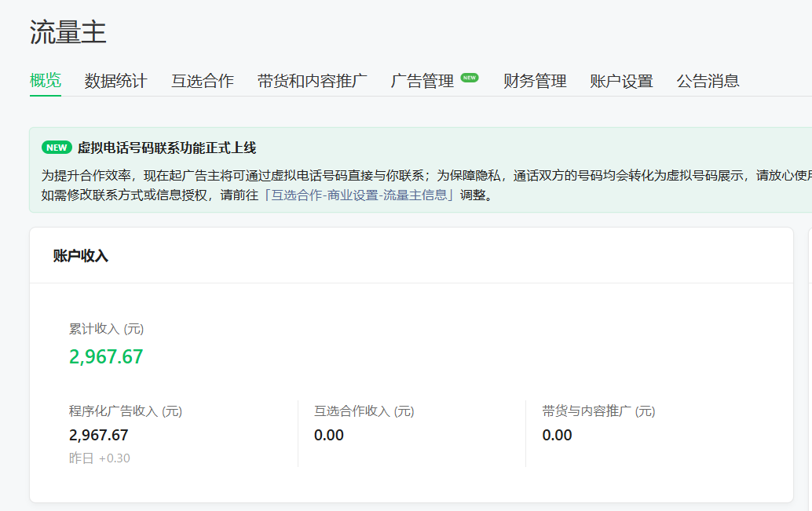Screen dimensions: 812x511
Task: Click the 0.00 value under 互选合作收入
Action: [329, 435]
